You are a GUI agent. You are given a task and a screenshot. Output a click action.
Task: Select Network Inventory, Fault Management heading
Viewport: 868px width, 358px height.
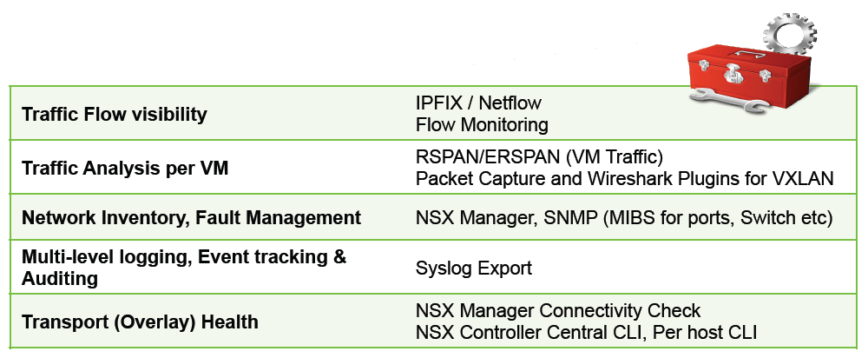pyautogui.click(x=191, y=217)
